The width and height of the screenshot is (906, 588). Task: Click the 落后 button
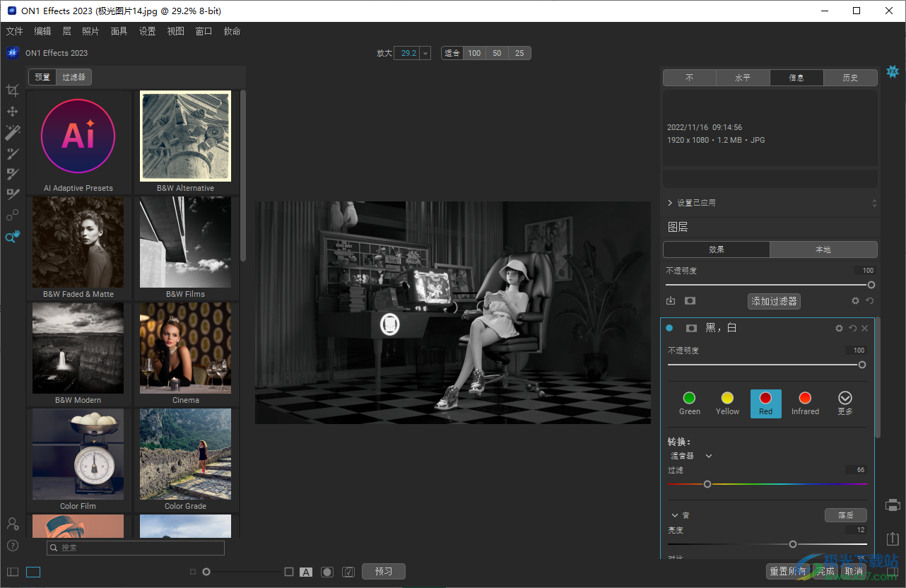pos(846,516)
